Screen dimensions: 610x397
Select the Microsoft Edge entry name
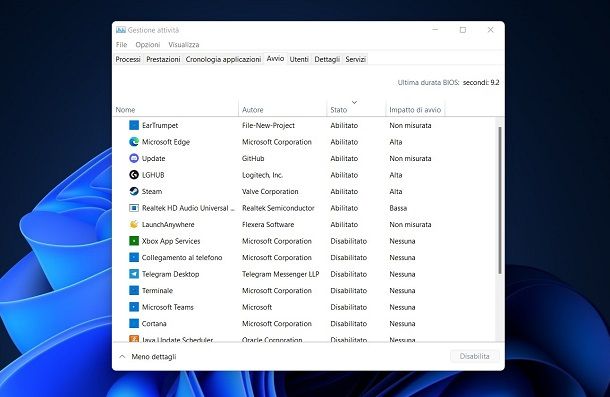pyautogui.click(x=166, y=142)
